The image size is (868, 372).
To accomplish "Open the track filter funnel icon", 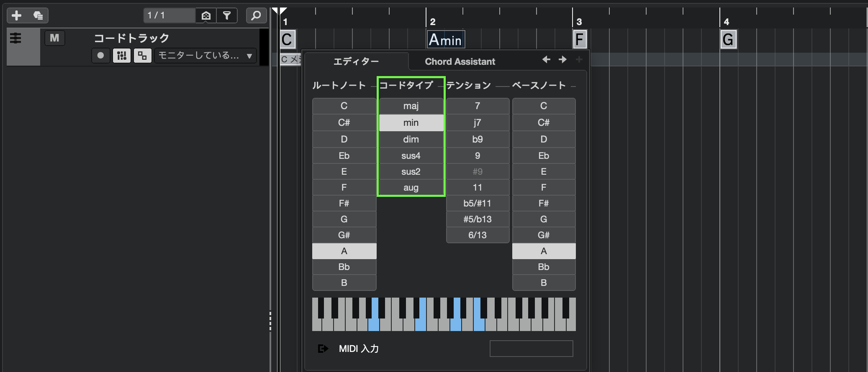I will click(227, 16).
